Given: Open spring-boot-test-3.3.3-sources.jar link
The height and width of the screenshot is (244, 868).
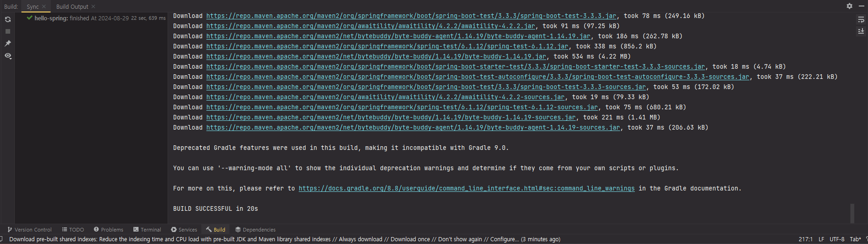Looking at the screenshot, I should pyautogui.click(x=426, y=87).
